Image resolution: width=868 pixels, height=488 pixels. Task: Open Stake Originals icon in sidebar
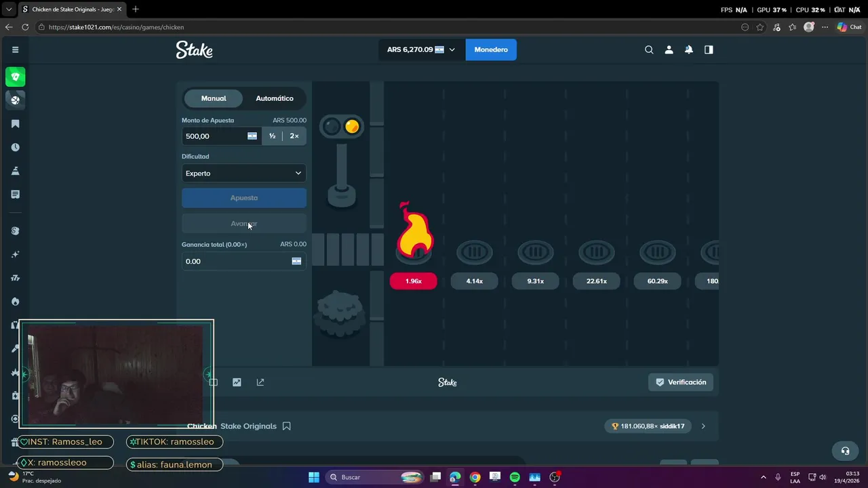click(16, 231)
